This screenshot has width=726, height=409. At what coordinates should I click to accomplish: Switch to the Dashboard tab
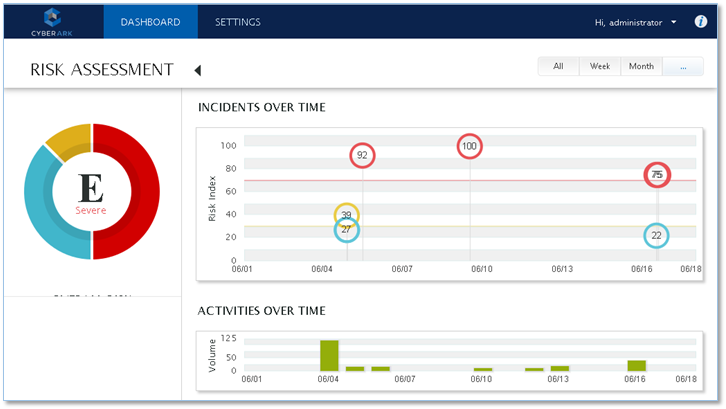pos(150,22)
